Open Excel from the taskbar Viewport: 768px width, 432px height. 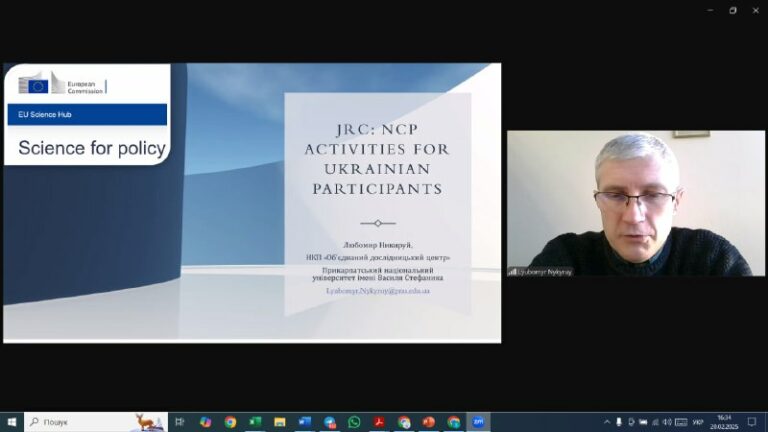pos(255,422)
